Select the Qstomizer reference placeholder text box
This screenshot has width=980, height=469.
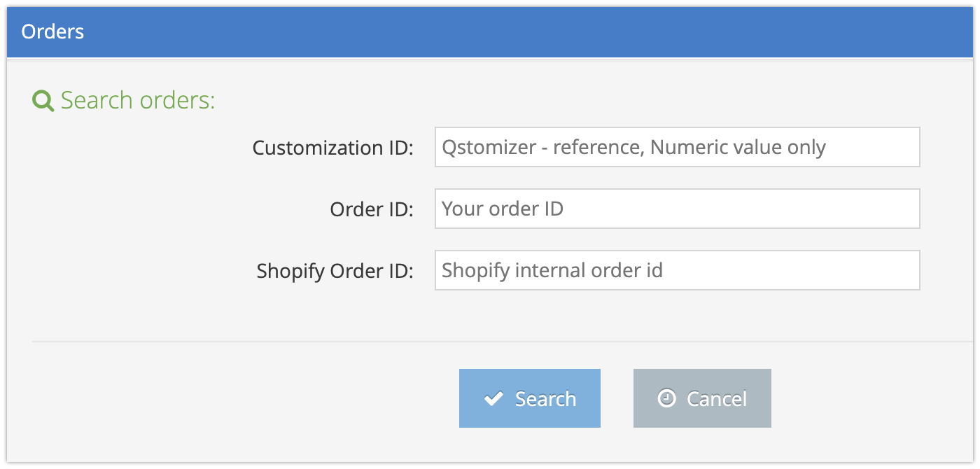pos(677,147)
